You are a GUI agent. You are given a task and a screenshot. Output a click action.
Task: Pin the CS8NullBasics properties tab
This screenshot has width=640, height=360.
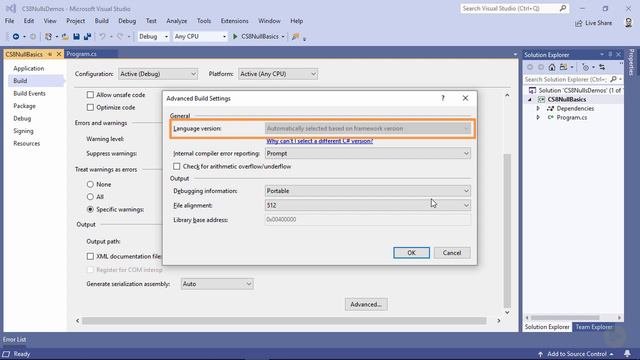coord(50,54)
